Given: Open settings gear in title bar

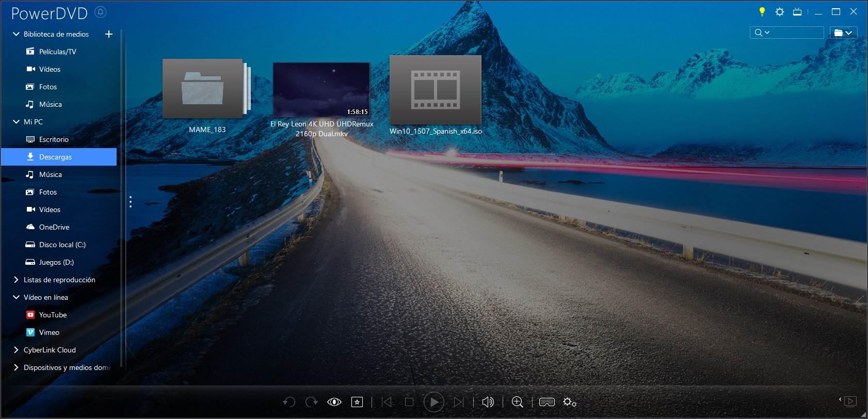Looking at the screenshot, I should tap(780, 12).
